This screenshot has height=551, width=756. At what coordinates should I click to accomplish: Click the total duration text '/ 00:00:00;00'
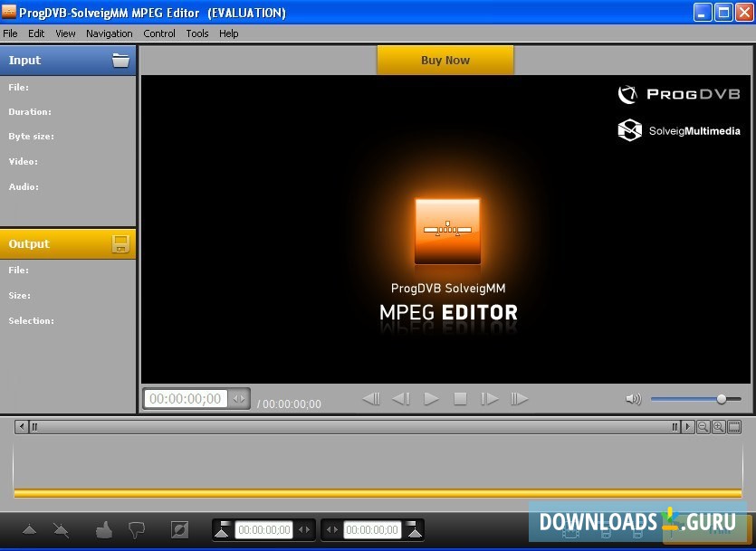coord(289,404)
